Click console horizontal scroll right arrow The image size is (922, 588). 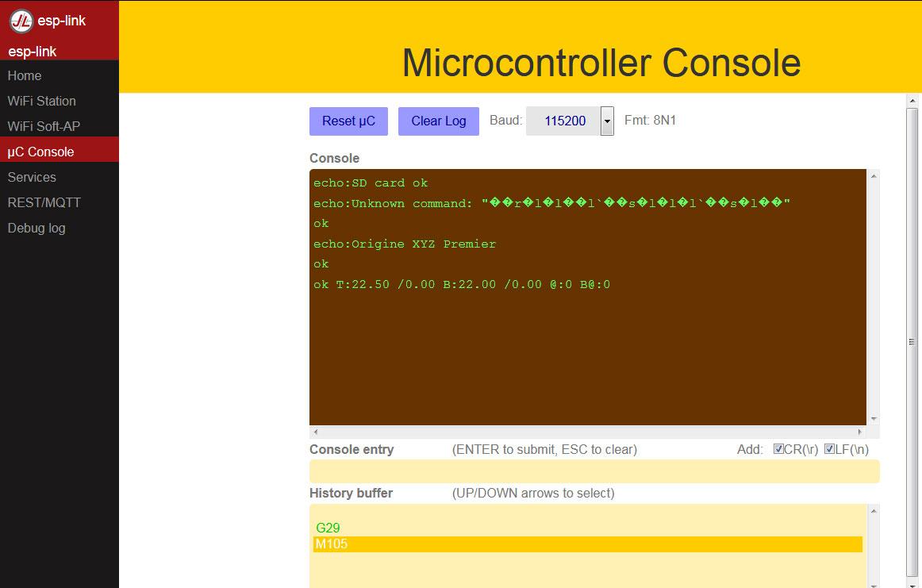860,432
